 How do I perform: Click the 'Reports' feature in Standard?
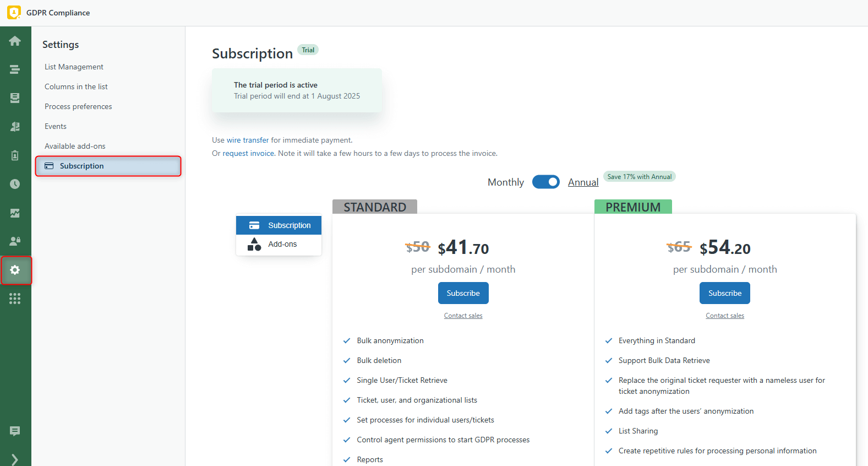(370, 459)
